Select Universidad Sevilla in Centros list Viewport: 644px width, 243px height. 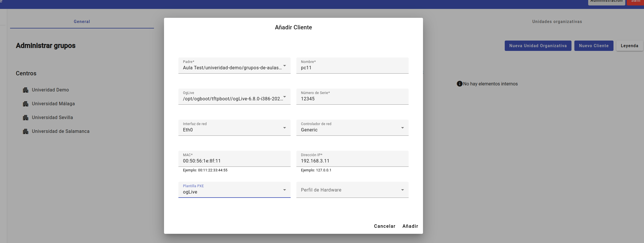[52, 118]
